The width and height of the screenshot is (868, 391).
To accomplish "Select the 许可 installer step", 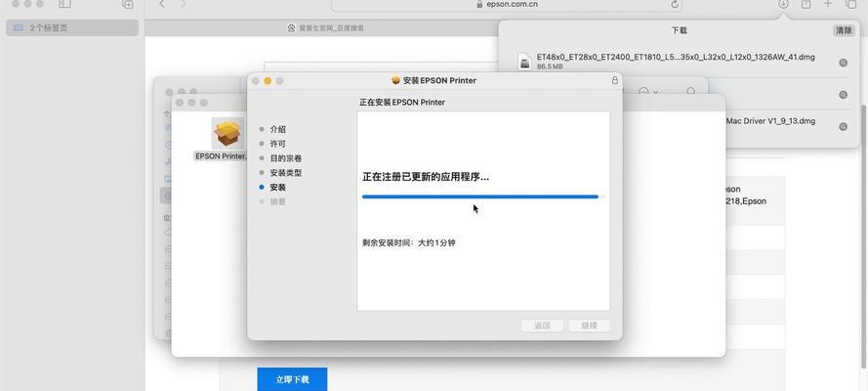I will 278,144.
